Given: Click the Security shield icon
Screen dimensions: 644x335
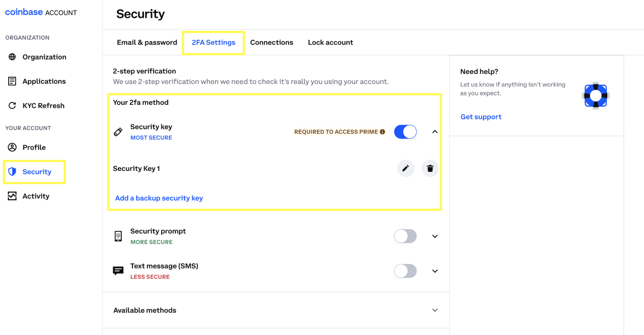Looking at the screenshot, I should click(12, 172).
